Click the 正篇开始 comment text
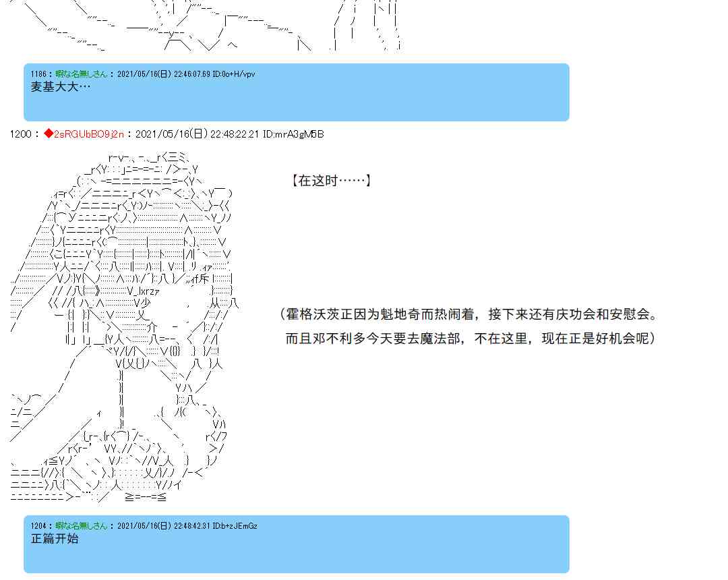Screen dimensions: 728x580 (55, 539)
